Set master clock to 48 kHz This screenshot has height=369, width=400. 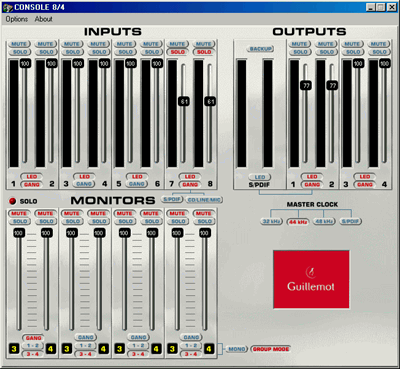pyautogui.click(x=324, y=221)
